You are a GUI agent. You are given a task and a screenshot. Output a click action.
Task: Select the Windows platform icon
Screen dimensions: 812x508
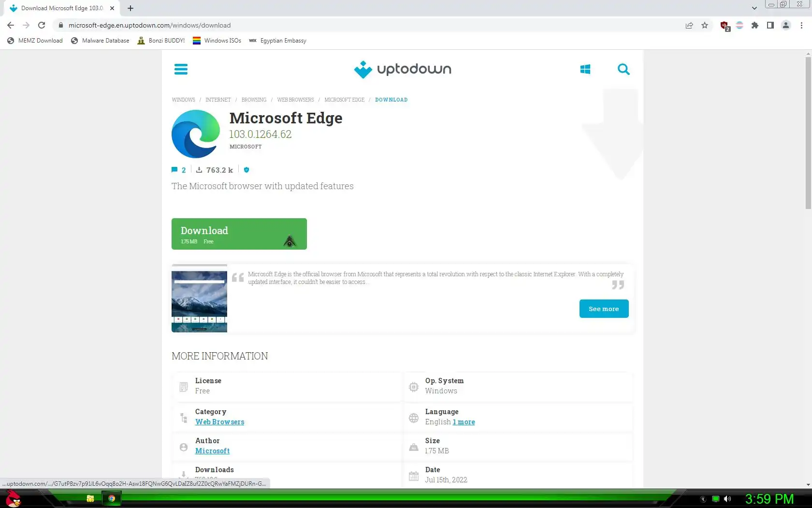pyautogui.click(x=585, y=69)
